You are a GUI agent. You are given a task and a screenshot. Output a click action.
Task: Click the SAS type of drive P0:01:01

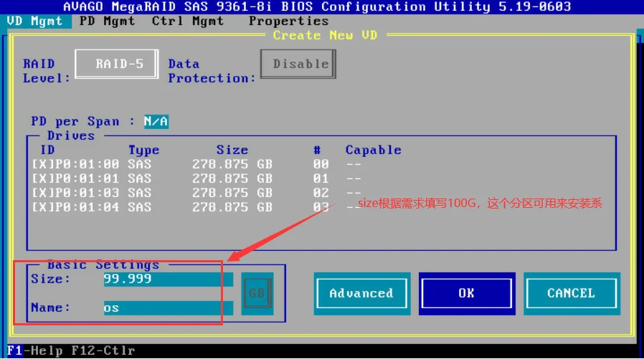(140, 178)
